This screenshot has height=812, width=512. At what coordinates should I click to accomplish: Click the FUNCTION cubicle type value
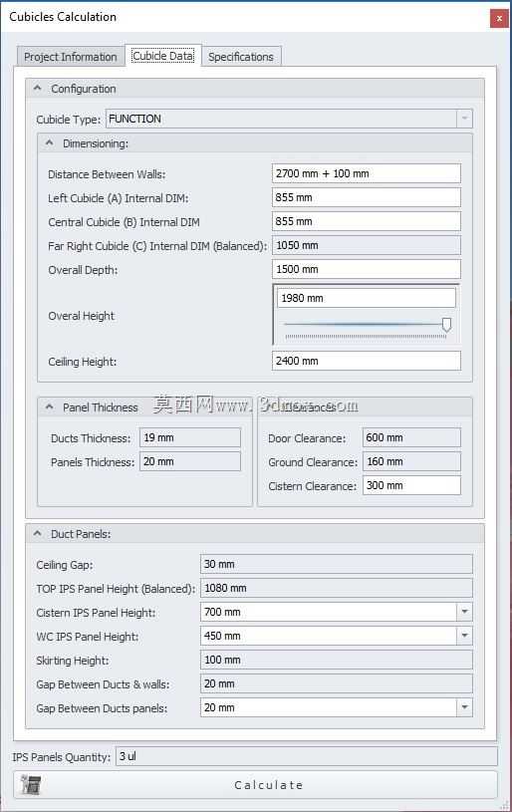click(x=134, y=119)
